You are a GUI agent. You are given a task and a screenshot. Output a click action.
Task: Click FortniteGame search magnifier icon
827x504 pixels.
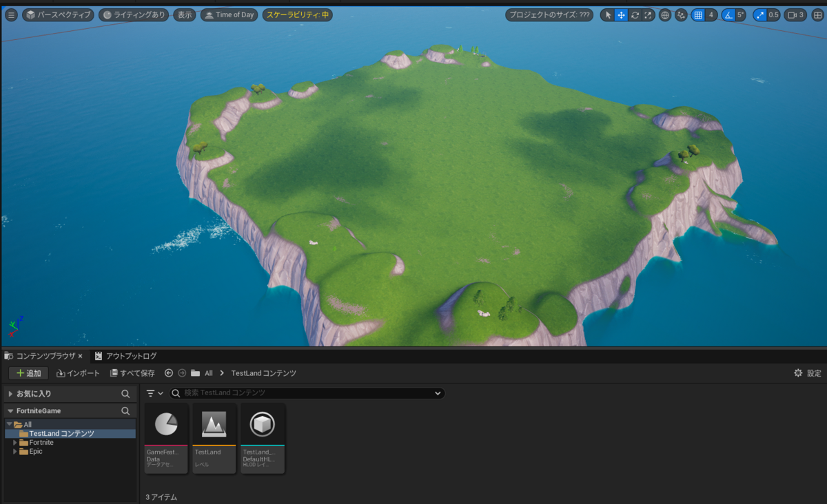(125, 411)
